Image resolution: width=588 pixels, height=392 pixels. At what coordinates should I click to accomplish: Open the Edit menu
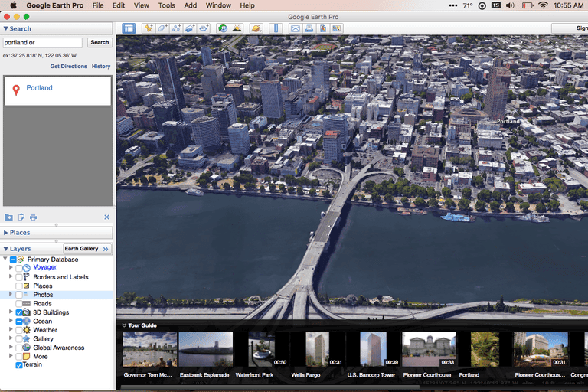(x=119, y=5)
